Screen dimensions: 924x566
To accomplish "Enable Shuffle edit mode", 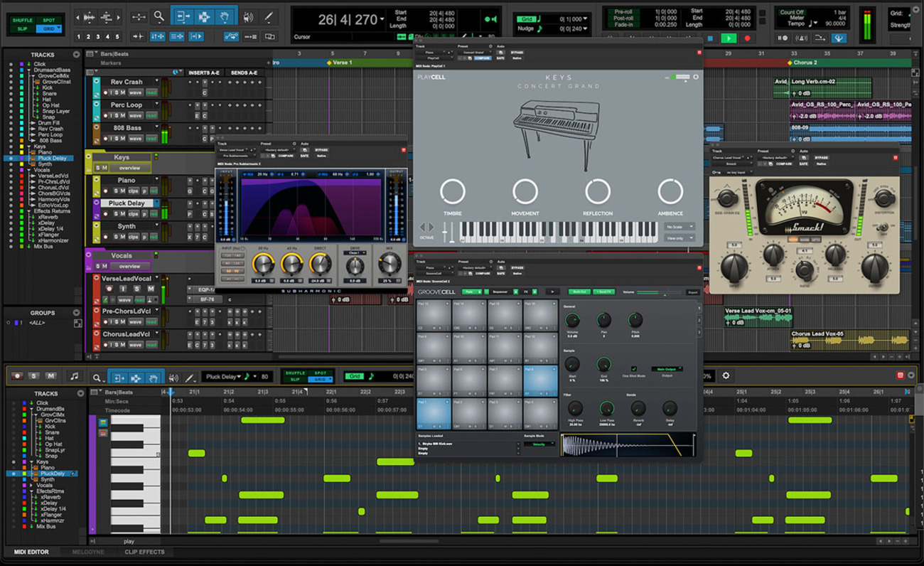I will (x=22, y=20).
